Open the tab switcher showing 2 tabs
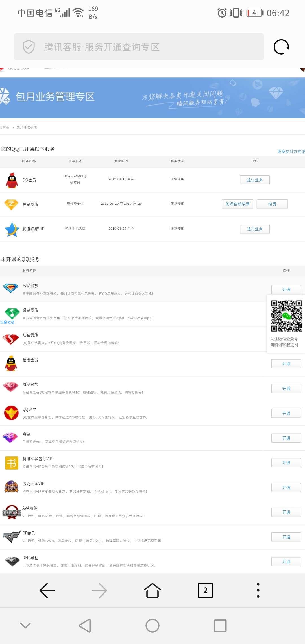The image size is (305, 644). click(x=205, y=590)
